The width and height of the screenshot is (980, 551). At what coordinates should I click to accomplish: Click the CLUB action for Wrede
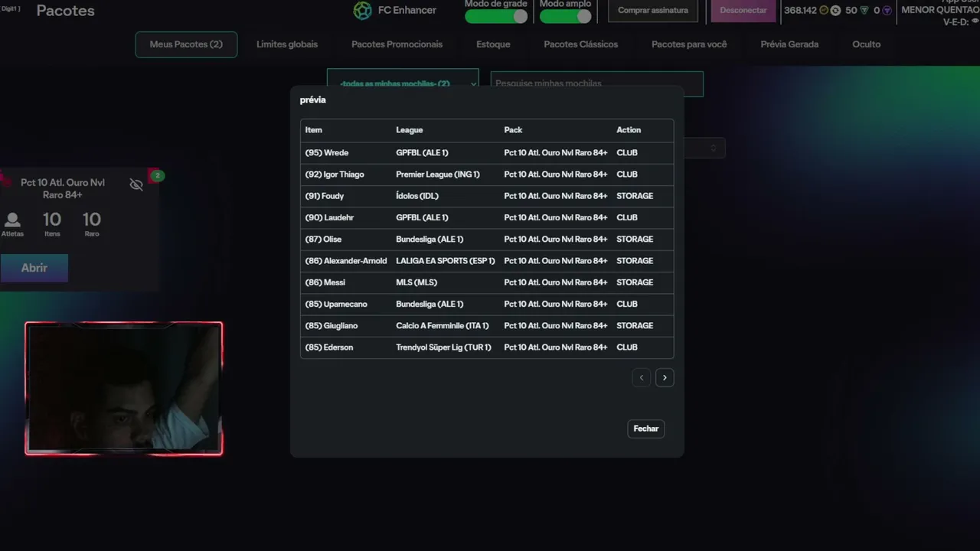[627, 153]
